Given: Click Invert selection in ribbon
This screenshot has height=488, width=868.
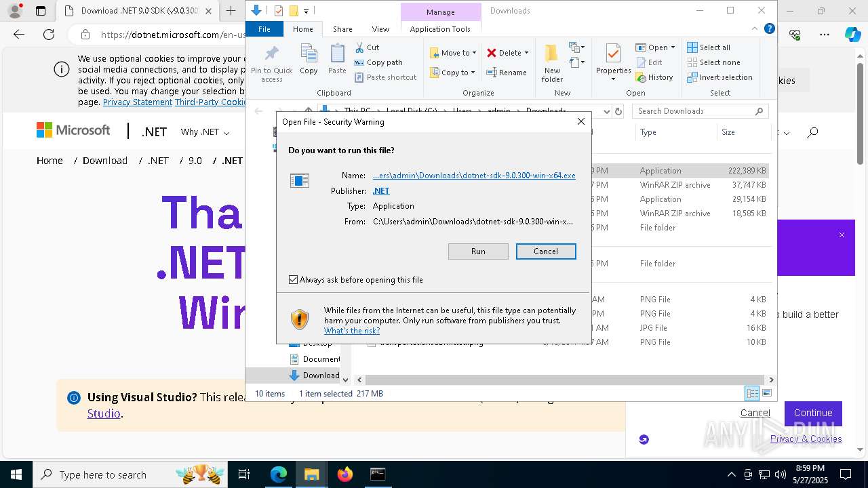Looking at the screenshot, I should pyautogui.click(x=719, y=77).
